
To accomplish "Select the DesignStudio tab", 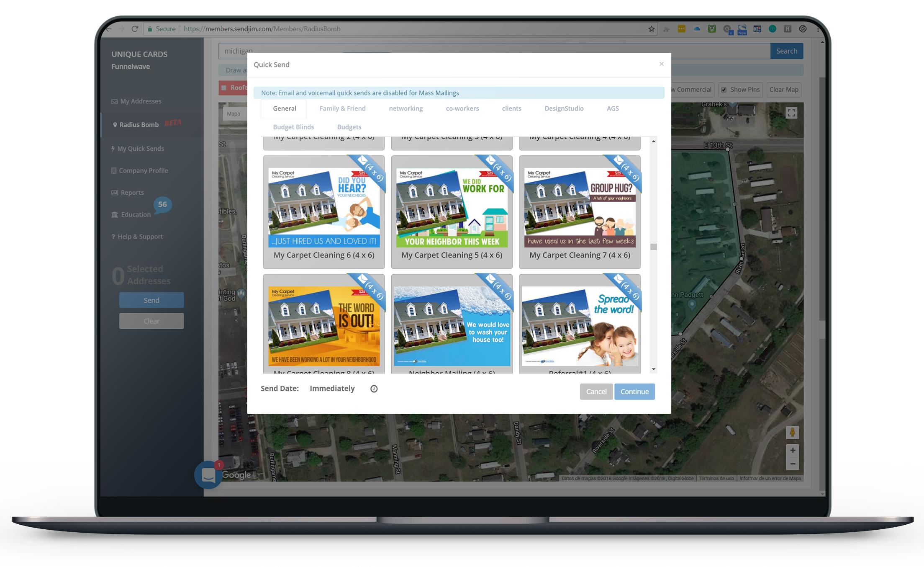I will (564, 108).
